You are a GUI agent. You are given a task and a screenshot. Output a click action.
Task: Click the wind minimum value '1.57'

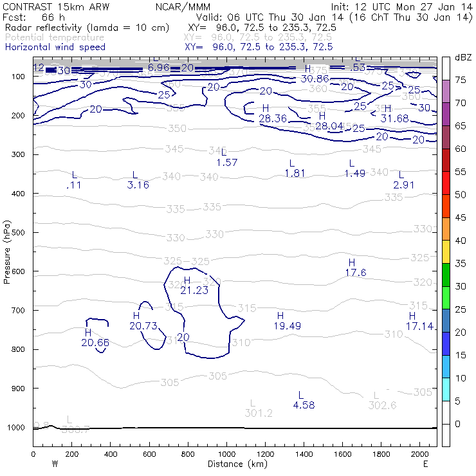tap(227, 163)
